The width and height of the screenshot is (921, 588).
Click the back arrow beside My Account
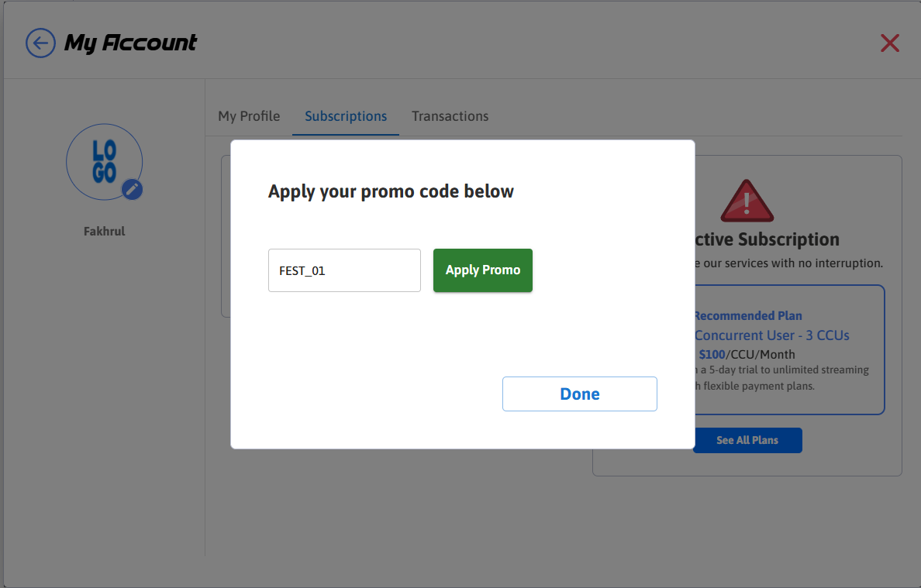click(x=40, y=43)
